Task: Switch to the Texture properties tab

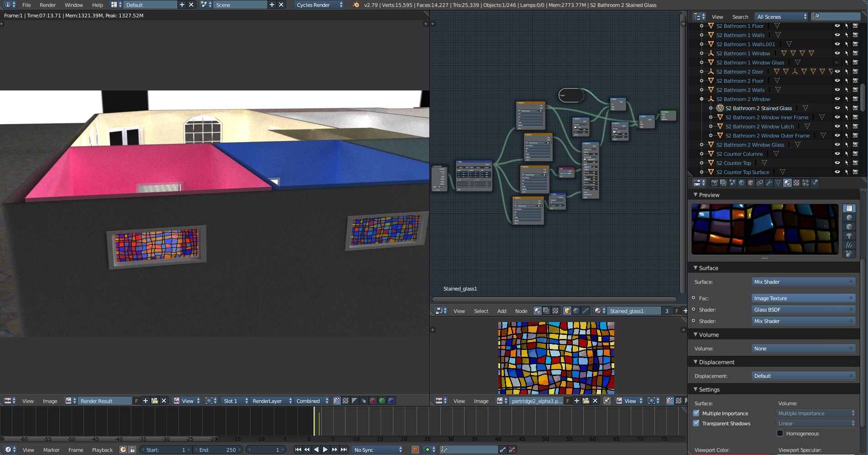Action: 796,183
